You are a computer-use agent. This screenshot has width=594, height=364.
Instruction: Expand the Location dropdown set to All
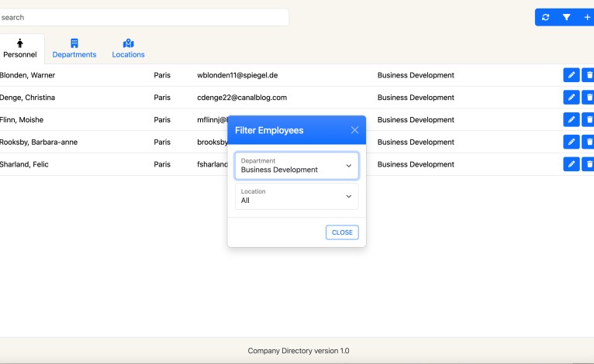(x=296, y=196)
